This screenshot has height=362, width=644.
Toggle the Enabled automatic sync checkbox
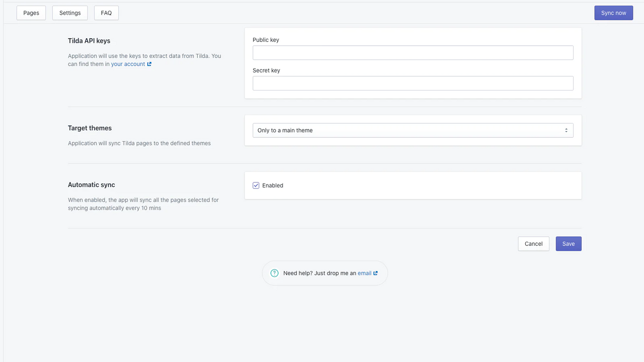(x=256, y=186)
